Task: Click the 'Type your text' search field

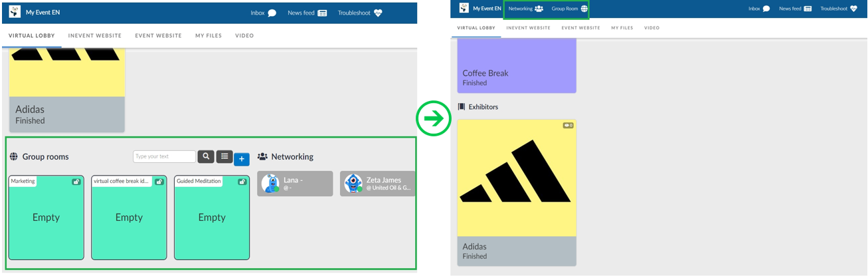Action: point(165,156)
